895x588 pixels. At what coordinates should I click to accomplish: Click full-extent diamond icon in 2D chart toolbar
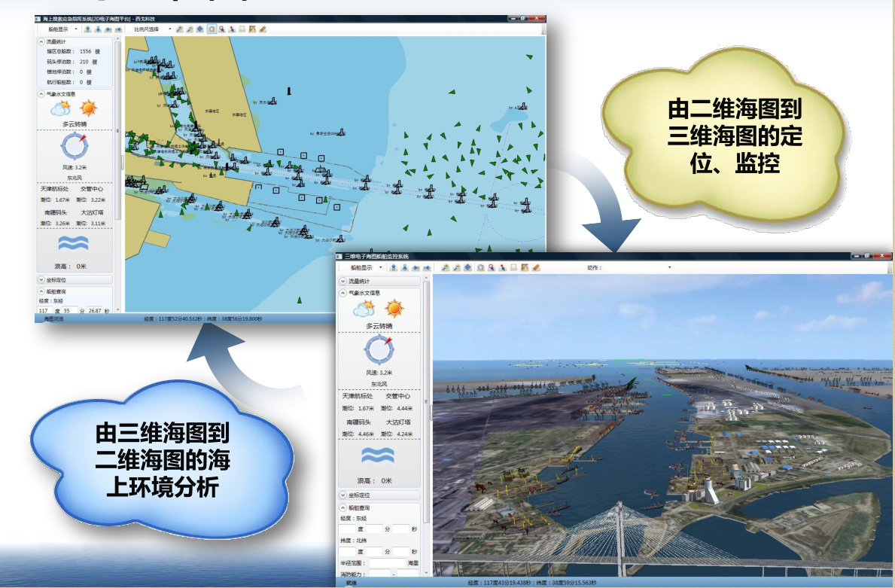200,29
